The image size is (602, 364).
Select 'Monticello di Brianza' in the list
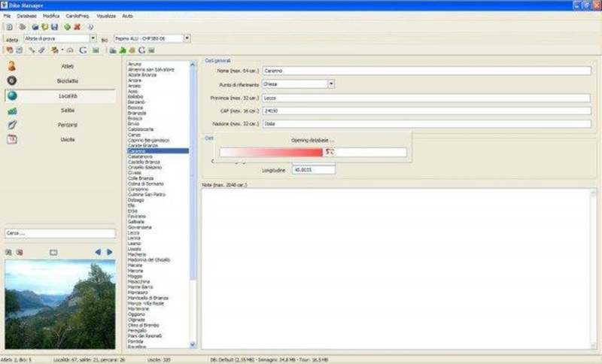pyautogui.click(x=148, y=298)
